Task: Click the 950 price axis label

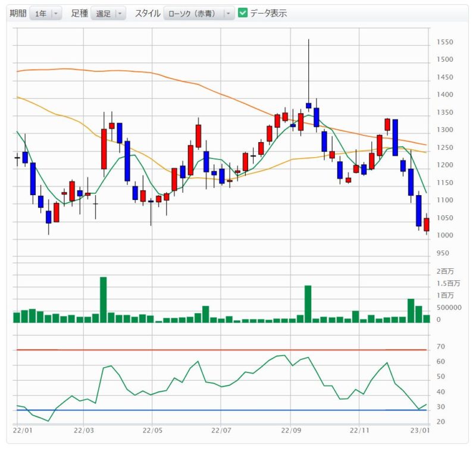Action: [443, 253]
